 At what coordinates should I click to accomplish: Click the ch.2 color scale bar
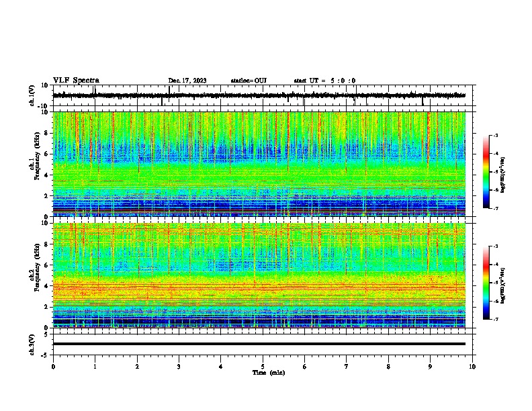point(486,283)
